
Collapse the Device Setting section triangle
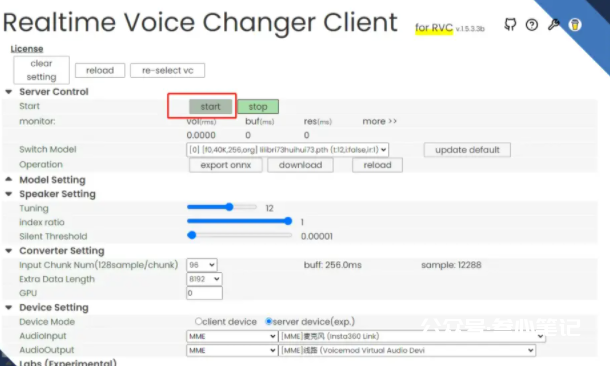(x=9, y=307)
